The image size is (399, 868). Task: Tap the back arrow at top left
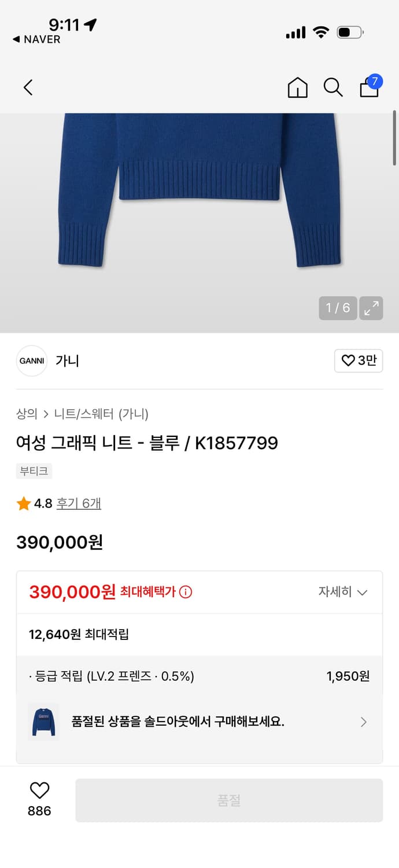pos(28,87)
